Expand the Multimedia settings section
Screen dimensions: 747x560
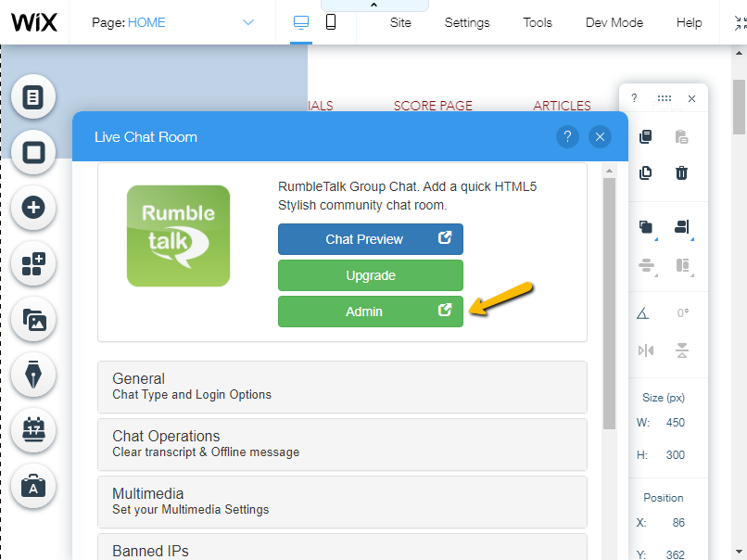click(x=342, y=502)
